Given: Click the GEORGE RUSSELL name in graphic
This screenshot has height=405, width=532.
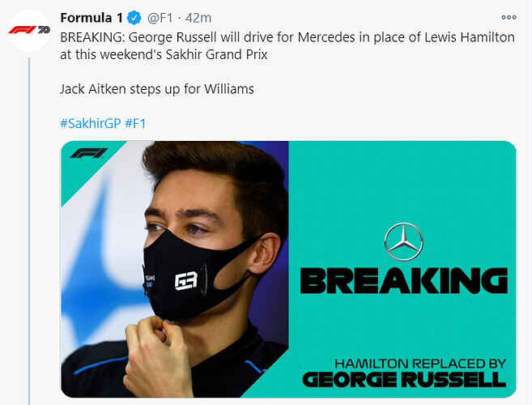Looking at the screenshot, I should 403,379.
